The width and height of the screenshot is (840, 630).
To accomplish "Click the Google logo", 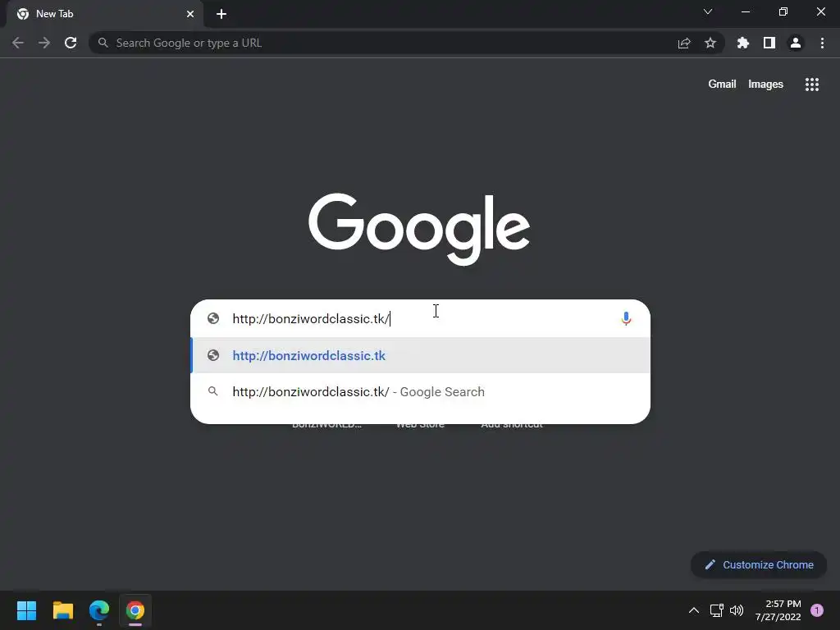I will (419, 230).
